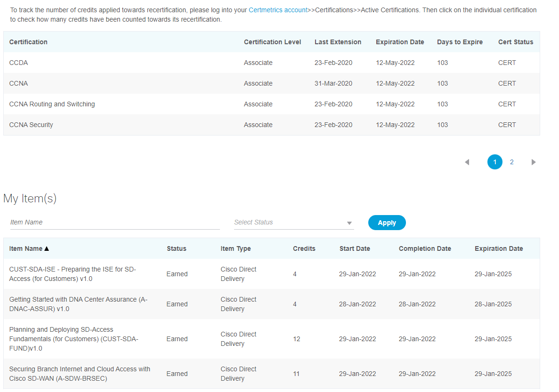559x392 pixels.
Task: Click Associate level for CCNA Routing and Switching
Action: tap(258, 104)
